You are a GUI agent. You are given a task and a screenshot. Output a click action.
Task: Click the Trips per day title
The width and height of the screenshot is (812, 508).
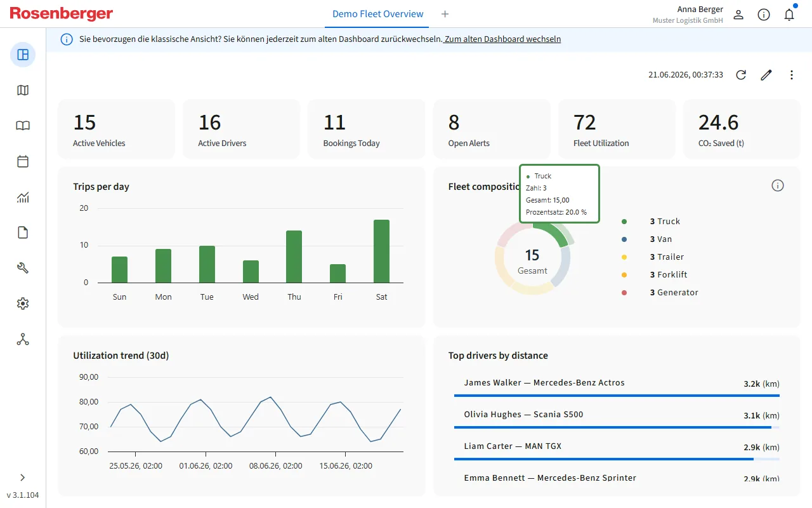[101, 187]
